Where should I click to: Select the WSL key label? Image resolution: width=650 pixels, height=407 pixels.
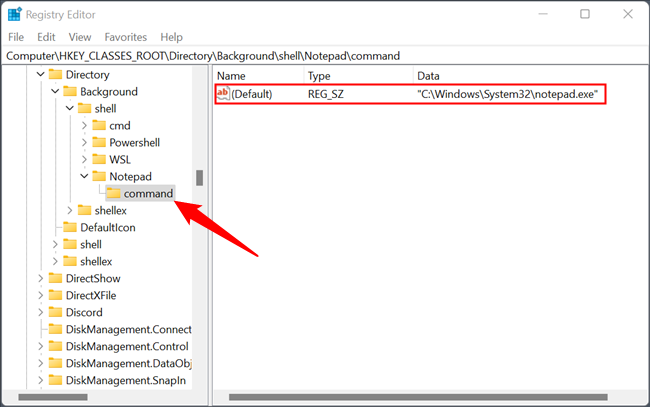click(120, 160)
